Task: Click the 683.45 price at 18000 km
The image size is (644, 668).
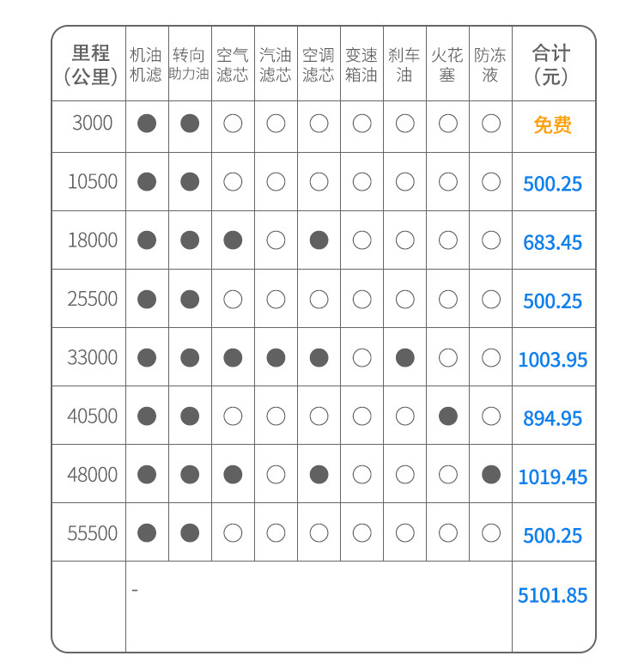Action: (552, 242)
